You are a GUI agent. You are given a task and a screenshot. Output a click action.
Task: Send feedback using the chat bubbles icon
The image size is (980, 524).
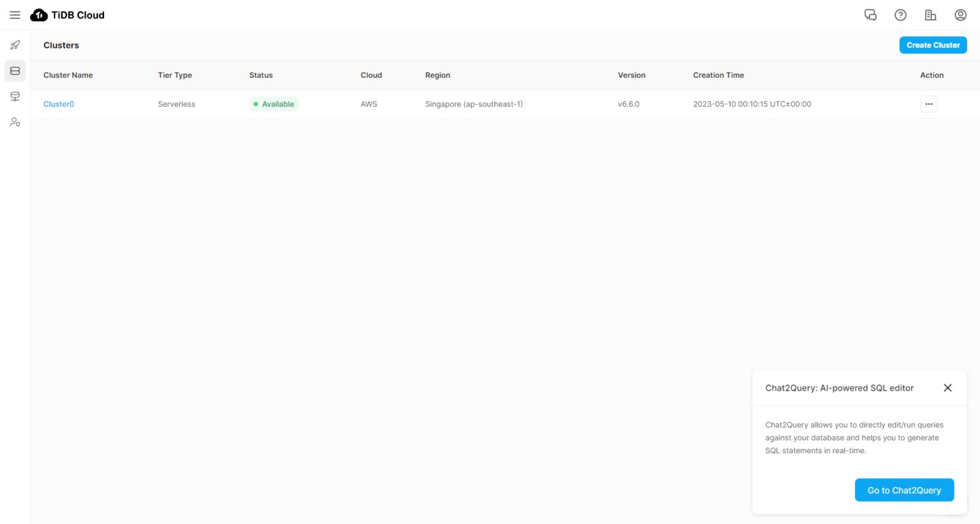(870, 15)
